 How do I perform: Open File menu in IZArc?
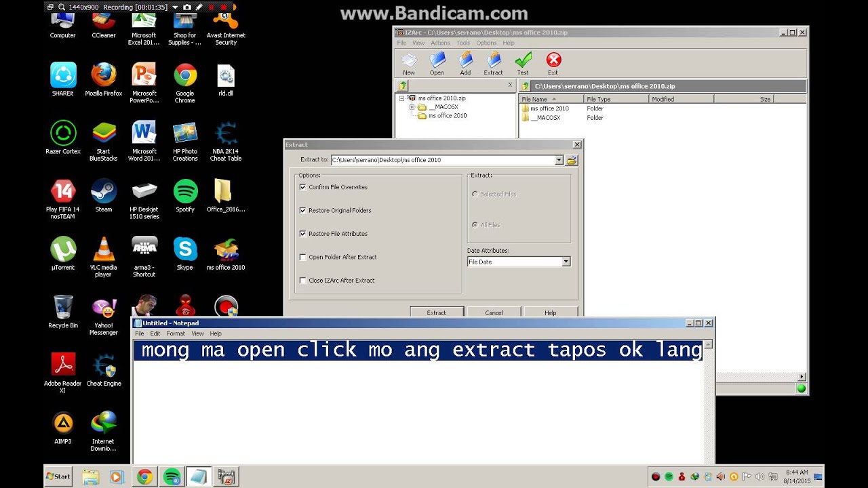point(401,43)
